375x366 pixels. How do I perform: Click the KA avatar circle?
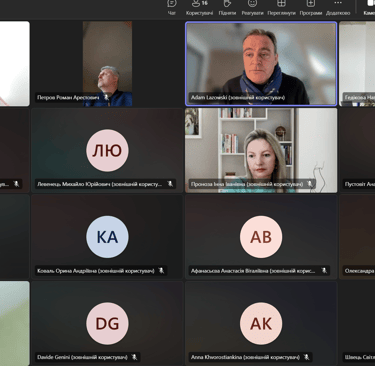[107, 237]
